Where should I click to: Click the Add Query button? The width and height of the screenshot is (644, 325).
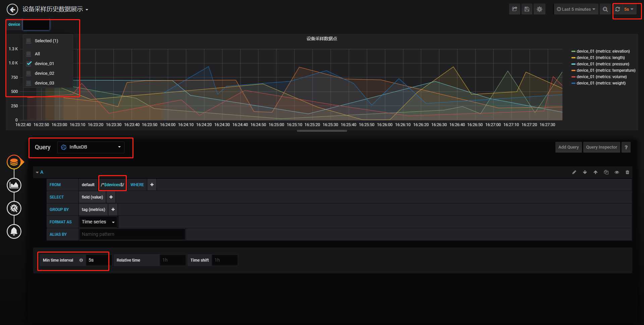(569, 147)
